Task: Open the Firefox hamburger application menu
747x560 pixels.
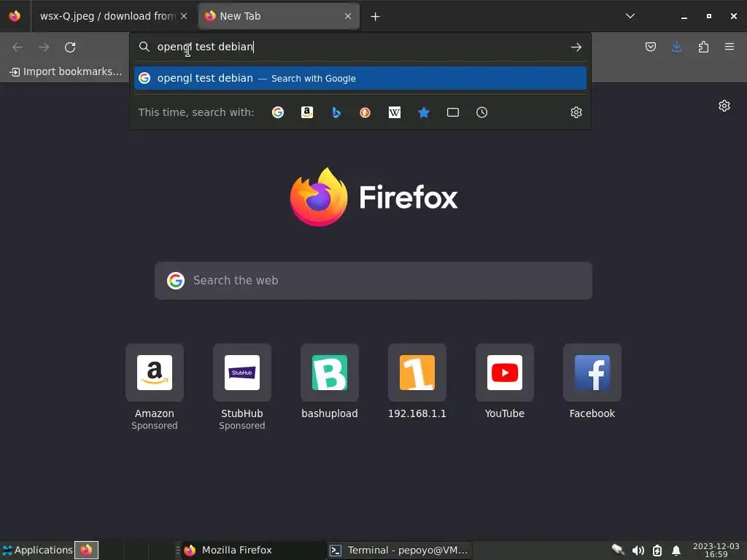Action: point(729,47)
